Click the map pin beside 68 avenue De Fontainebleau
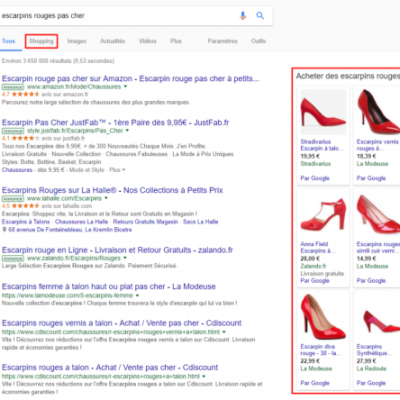This screenshot has width=400, height=400. point(4,230)
